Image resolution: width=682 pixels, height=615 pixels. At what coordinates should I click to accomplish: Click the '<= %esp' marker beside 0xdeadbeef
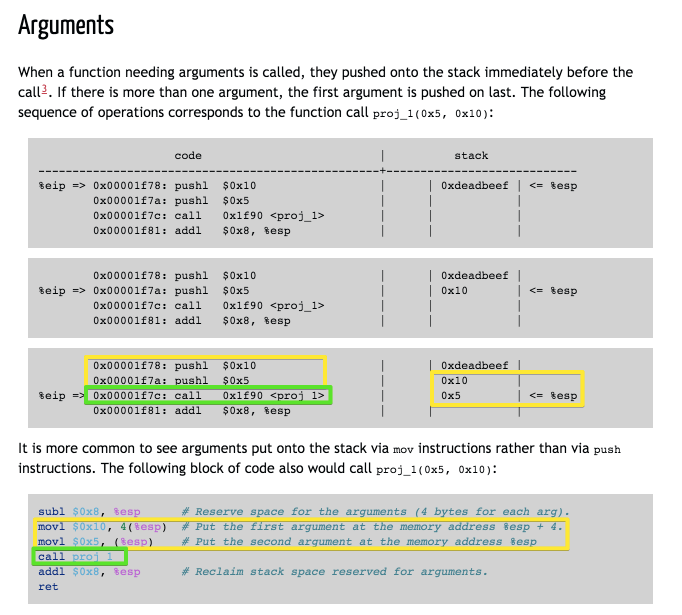coord(553,186)
